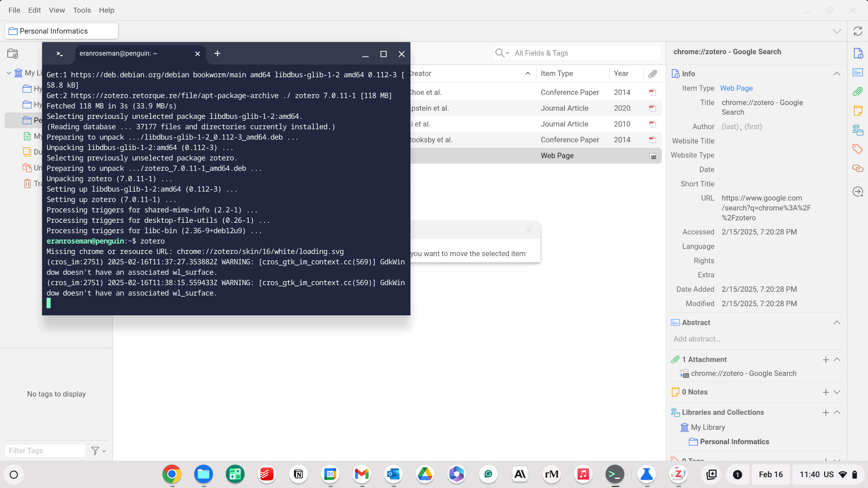This screenshot has width=868, height=488.
Task: Open the Tools menu
Action: click(82, 10)
